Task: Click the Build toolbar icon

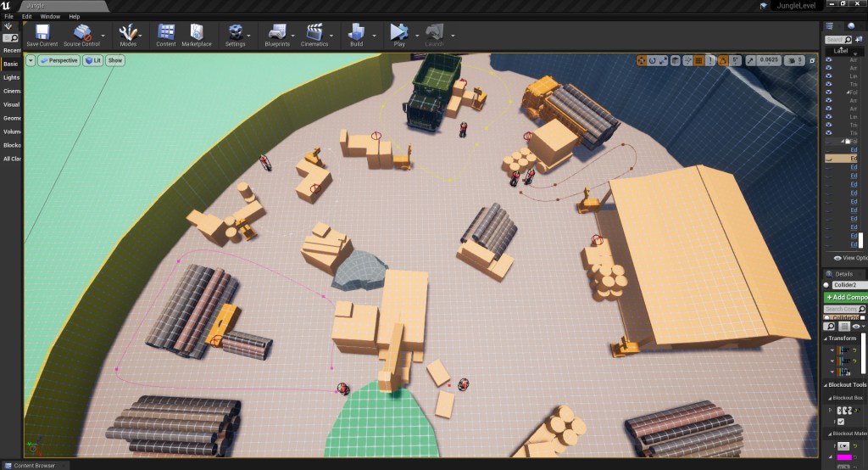Action: click(356, 33)
